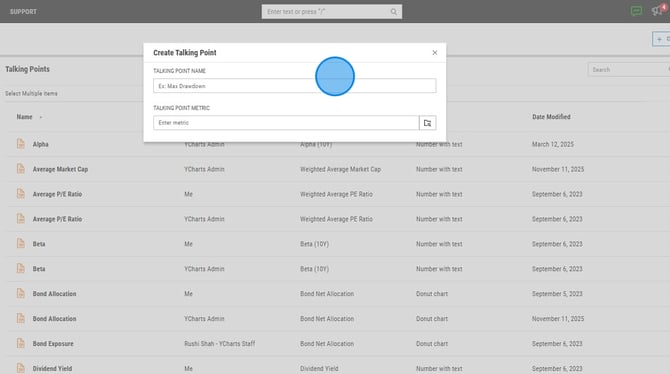Open the green chat message icon
The height and width of the screenshot is (374, 670).
pos(636,11)
